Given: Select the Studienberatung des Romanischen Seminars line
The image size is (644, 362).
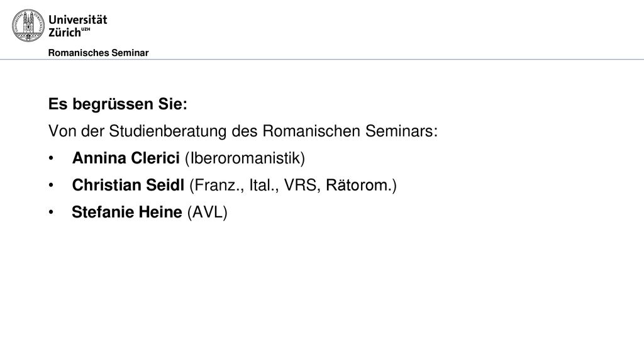Looking at the screenshot, I should coord(243,131).
